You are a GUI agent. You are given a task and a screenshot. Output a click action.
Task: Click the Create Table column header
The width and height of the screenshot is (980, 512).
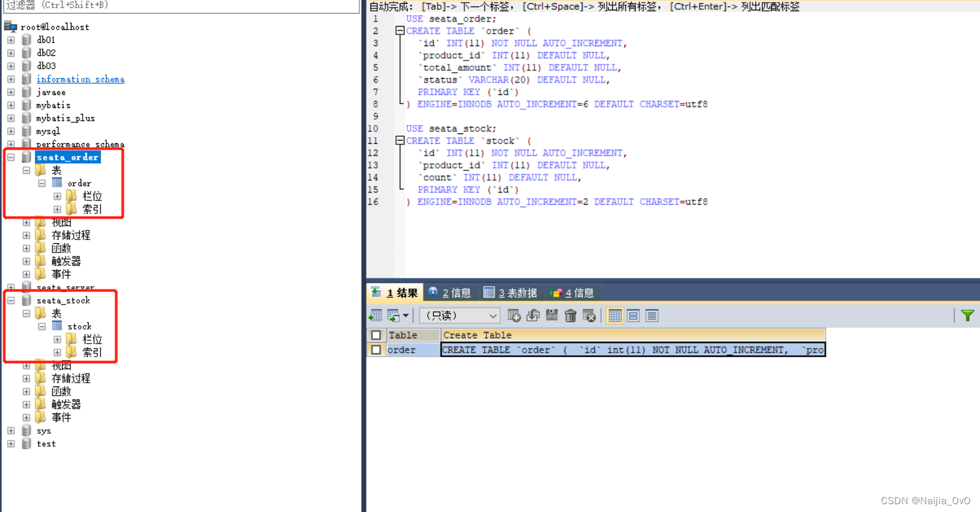point(633,335)
